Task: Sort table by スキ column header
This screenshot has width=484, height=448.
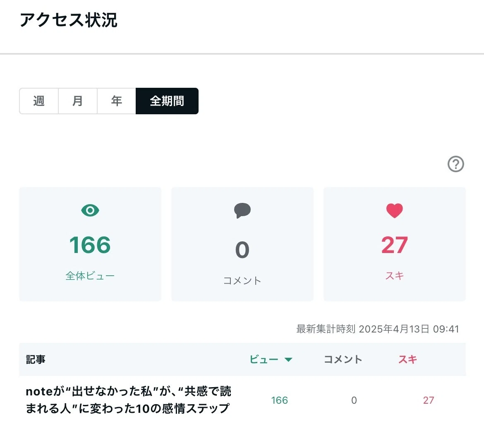Action: pyautogui.click(x=407, y=359)
